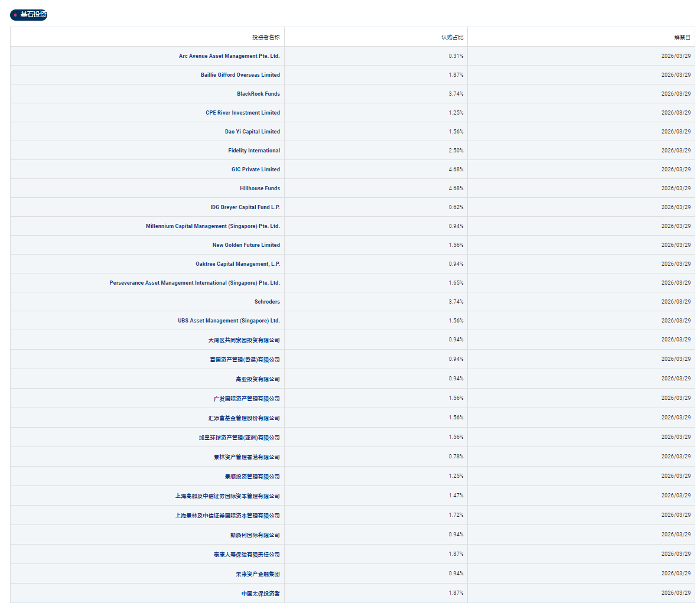Click the 认购占比 column header

452,37
